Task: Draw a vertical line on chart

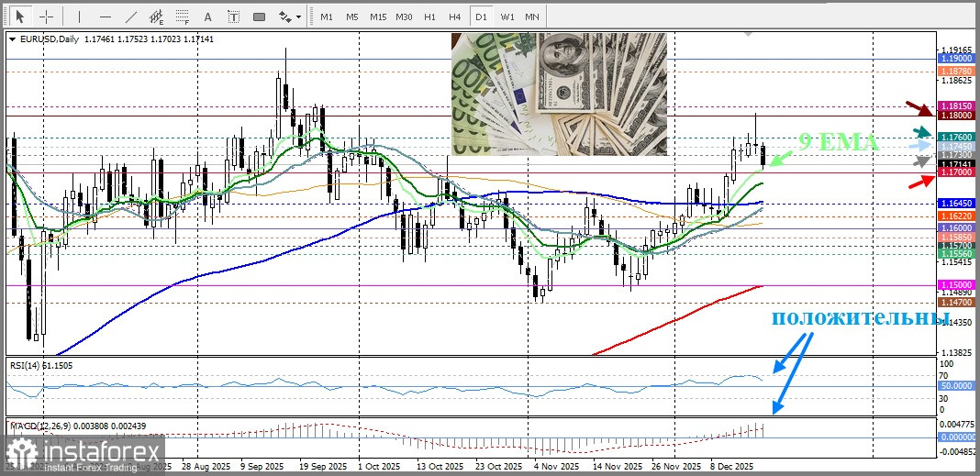Action: point(79,17)
